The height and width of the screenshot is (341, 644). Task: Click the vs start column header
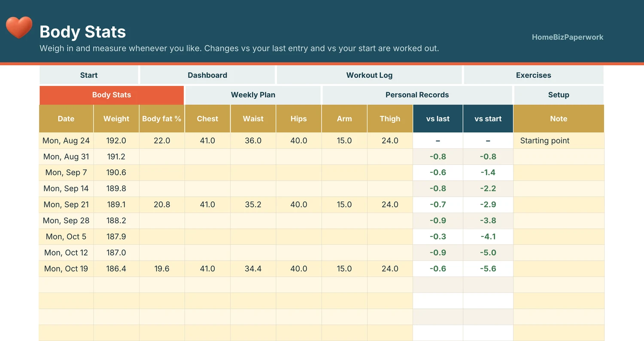pos(488,119)
